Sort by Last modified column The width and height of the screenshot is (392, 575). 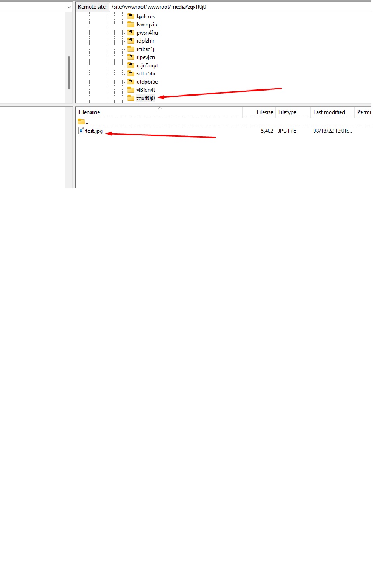pos(329,112)
